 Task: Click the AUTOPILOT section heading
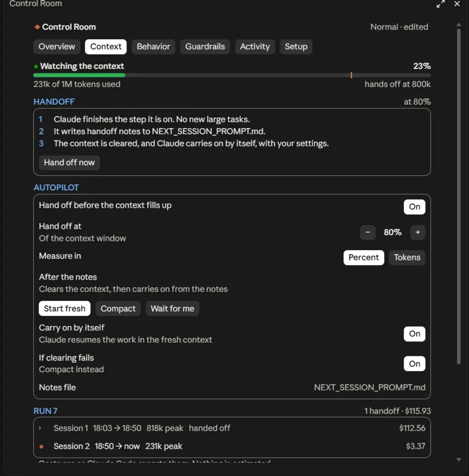[56, 188]
